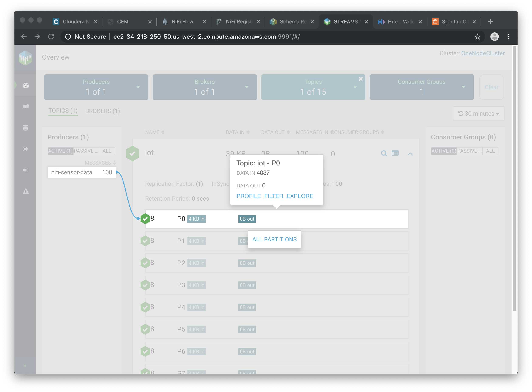Switch to the BROKERS (1) tab
The height and width of the screenshot is (392, 532).
(102, 111)
